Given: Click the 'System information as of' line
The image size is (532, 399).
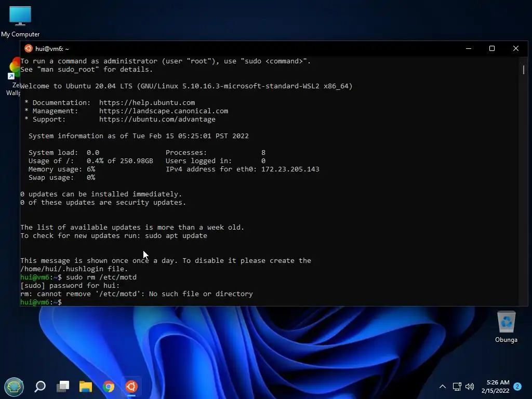Looking at the screenshot, I should click(138, 136).
